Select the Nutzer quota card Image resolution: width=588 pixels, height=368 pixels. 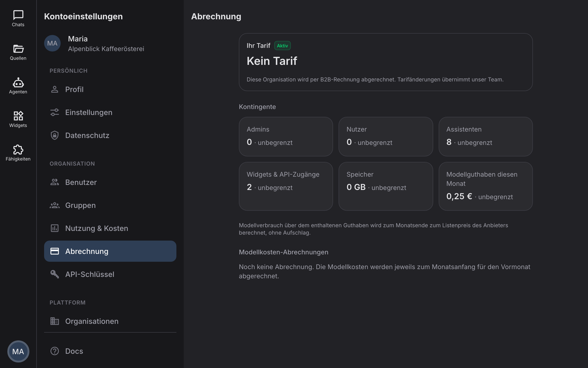386,137
